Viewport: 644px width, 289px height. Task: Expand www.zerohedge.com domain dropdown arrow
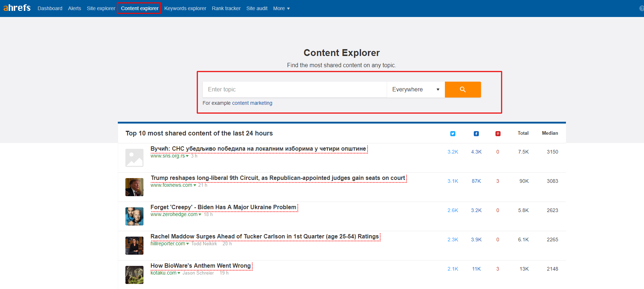click(x=200, y=215)
